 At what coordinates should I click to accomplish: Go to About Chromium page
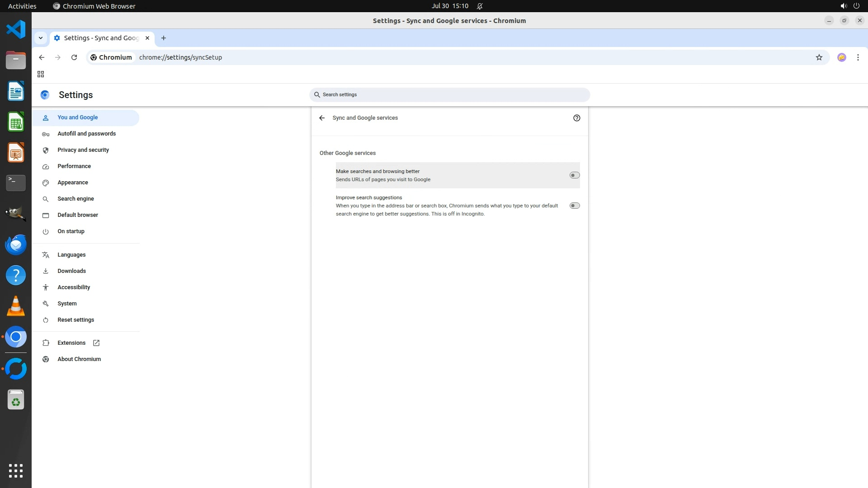(79, 359)
